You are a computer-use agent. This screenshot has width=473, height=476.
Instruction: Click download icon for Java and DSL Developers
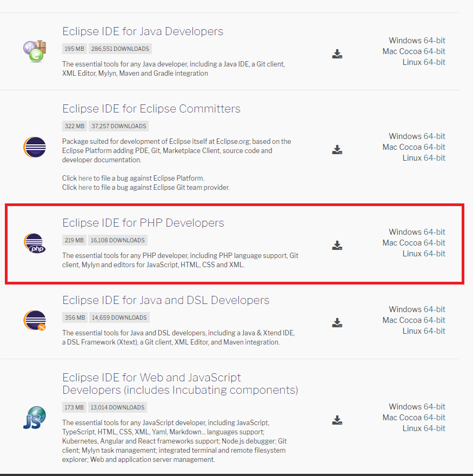pyautogui.click(x=337, y=322)
